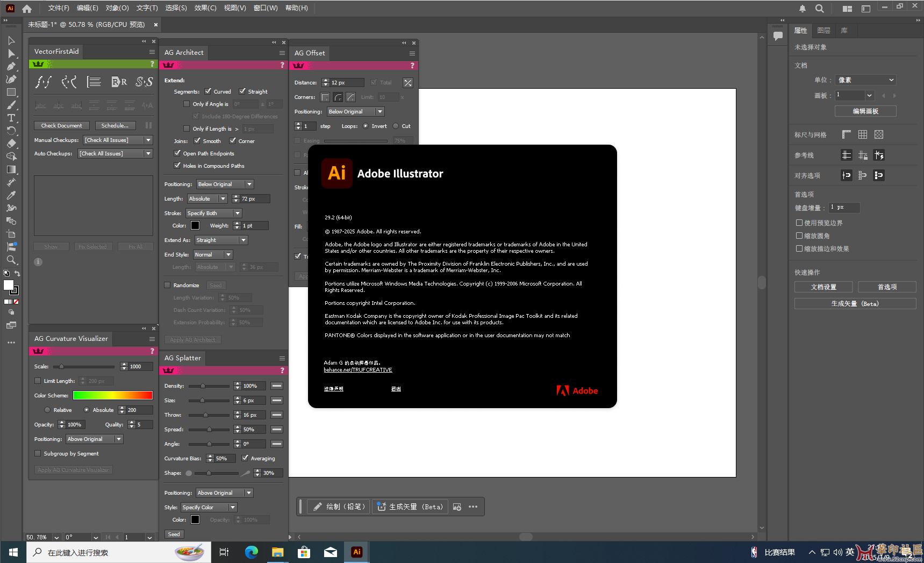Screen dimensions: 924x563
Task: Toggle Open Path Endpoints checkbox
Action: 177,153
